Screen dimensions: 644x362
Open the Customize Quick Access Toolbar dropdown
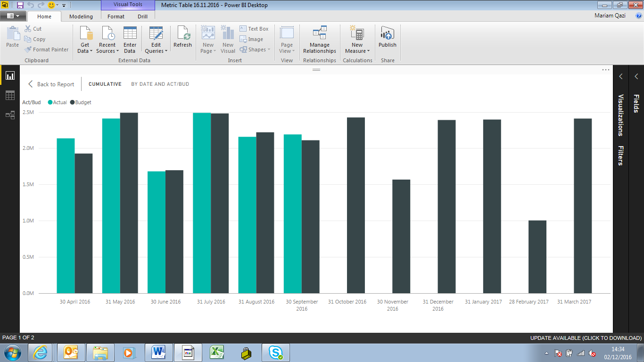(x=64, y=6)
